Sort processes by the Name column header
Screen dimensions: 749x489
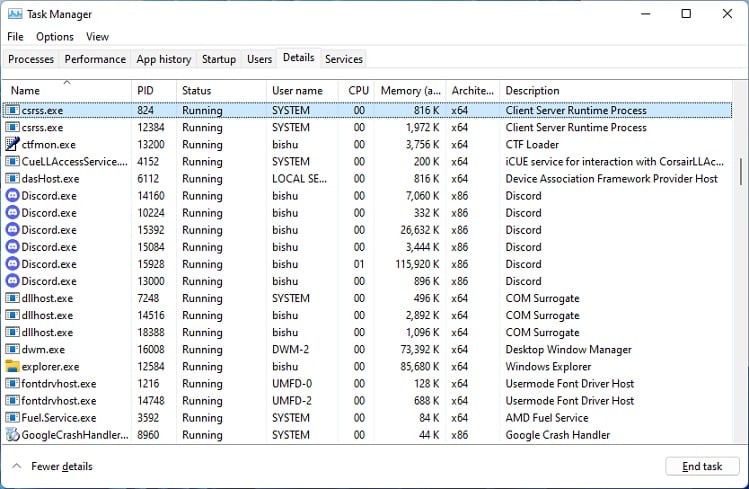pos(66,91)
